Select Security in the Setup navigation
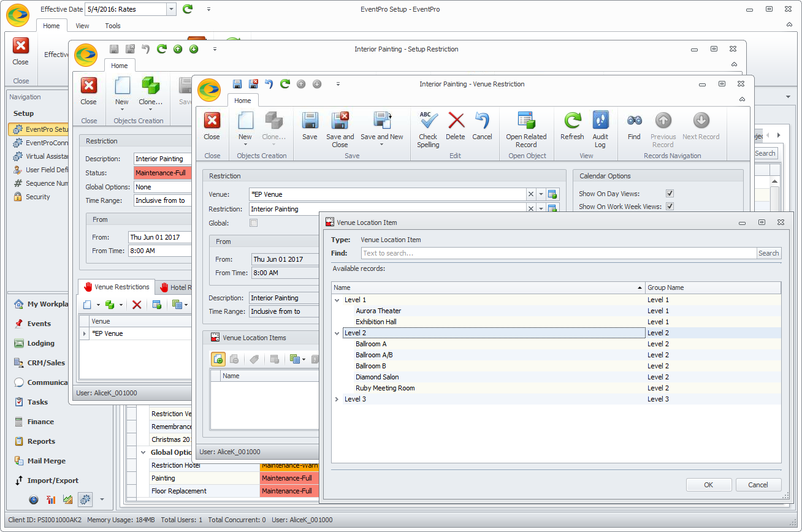The height and width of the screenshot is (532, 802). (x=38, y=197)
